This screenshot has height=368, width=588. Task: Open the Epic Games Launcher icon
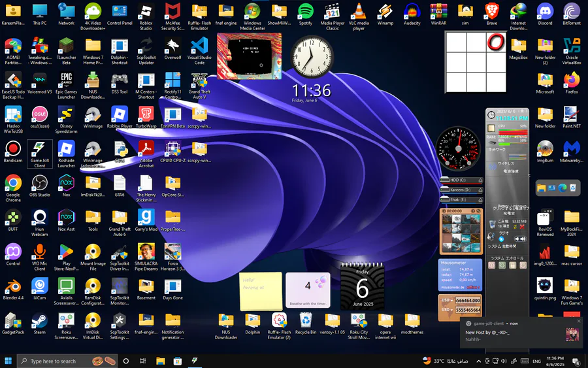66,86
